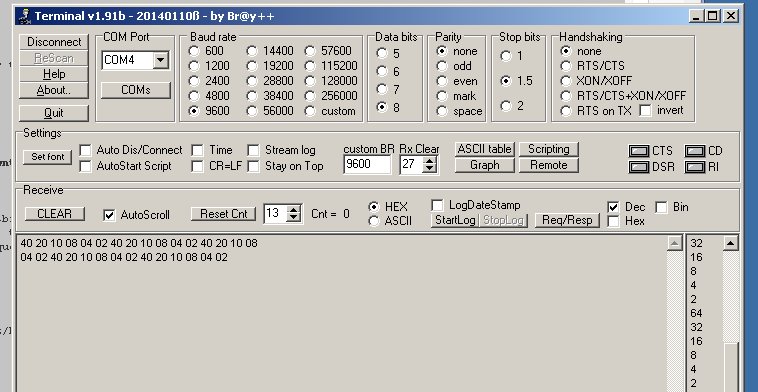Screen dimensions: 758x392
Task: Click the CTS status indicator
Action: pos(639,151)
